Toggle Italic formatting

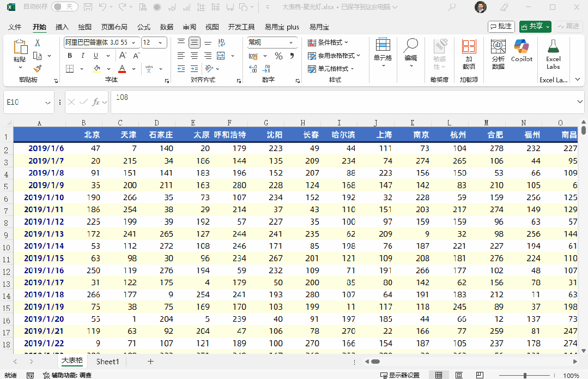click(x=82, y=56)
